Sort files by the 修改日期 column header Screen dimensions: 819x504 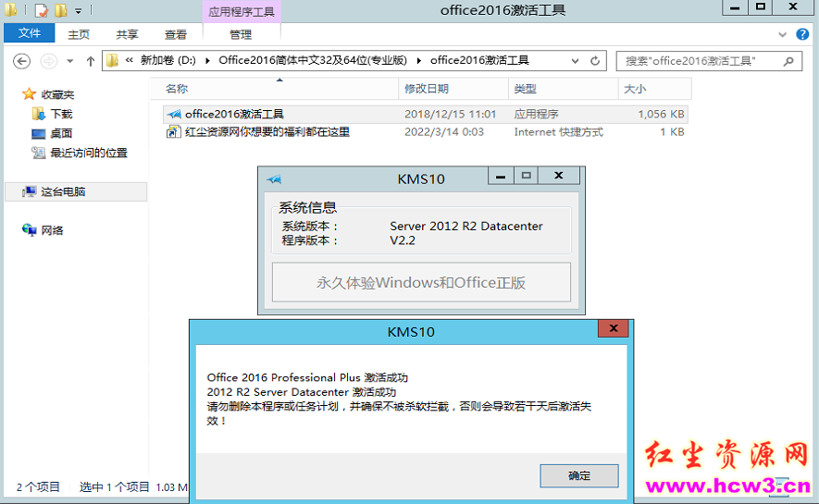(x=426, y=89)
